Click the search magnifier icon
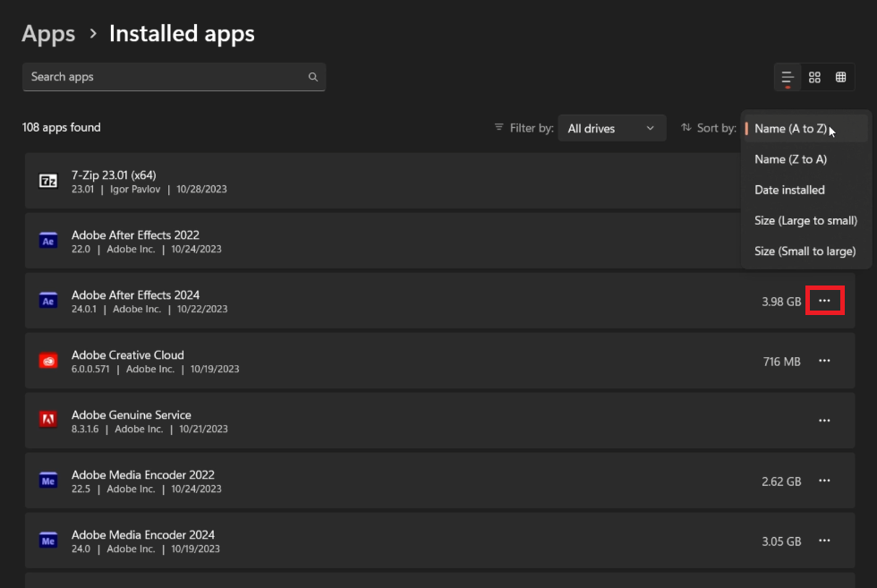The width and height of the screenshot is (877, 588). click(312, 77)
